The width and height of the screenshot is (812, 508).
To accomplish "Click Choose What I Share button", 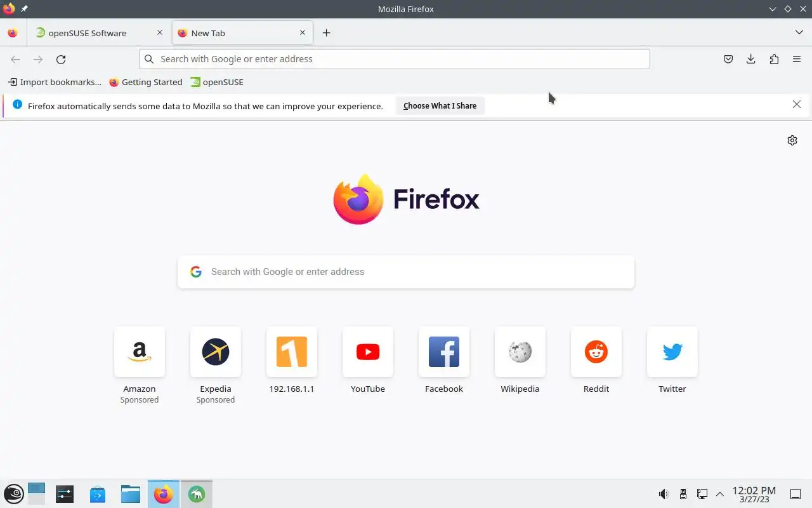I will click(x=440, y=106).
